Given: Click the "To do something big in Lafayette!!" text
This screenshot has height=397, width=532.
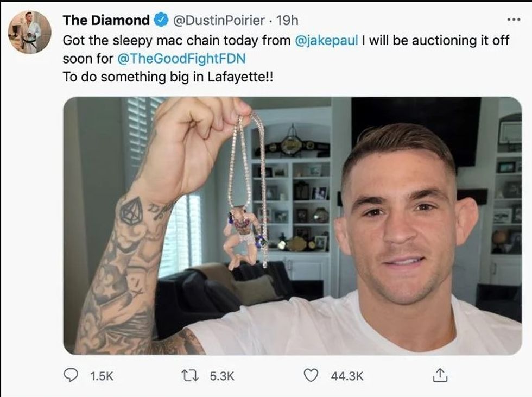Looking at the screenshot, I should click(168, 77).
